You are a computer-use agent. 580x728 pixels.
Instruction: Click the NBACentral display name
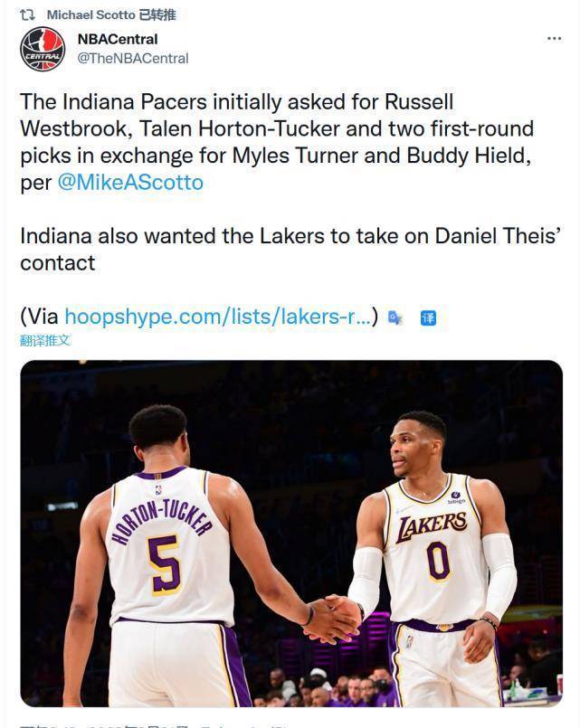click(x=118, y=40)
